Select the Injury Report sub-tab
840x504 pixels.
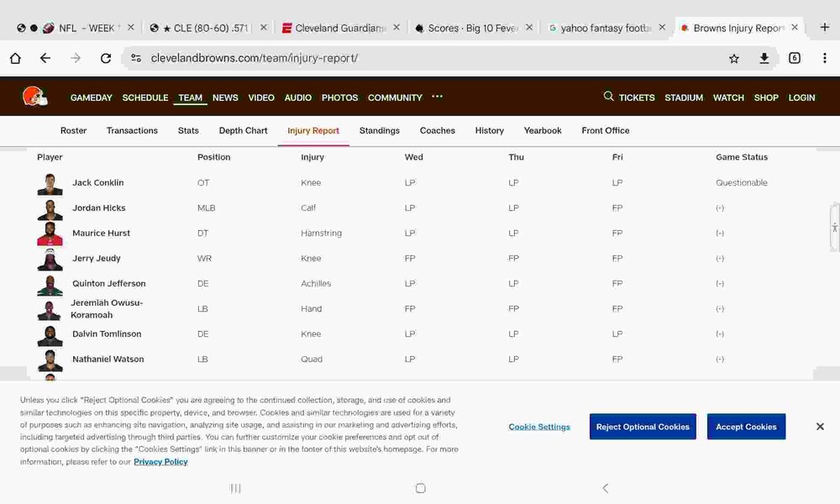[313, 130]
